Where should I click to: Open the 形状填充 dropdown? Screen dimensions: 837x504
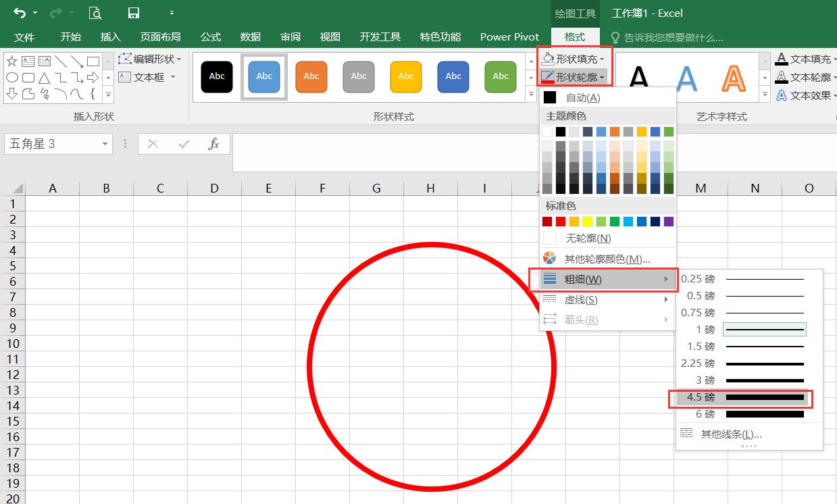coord(576,58)
